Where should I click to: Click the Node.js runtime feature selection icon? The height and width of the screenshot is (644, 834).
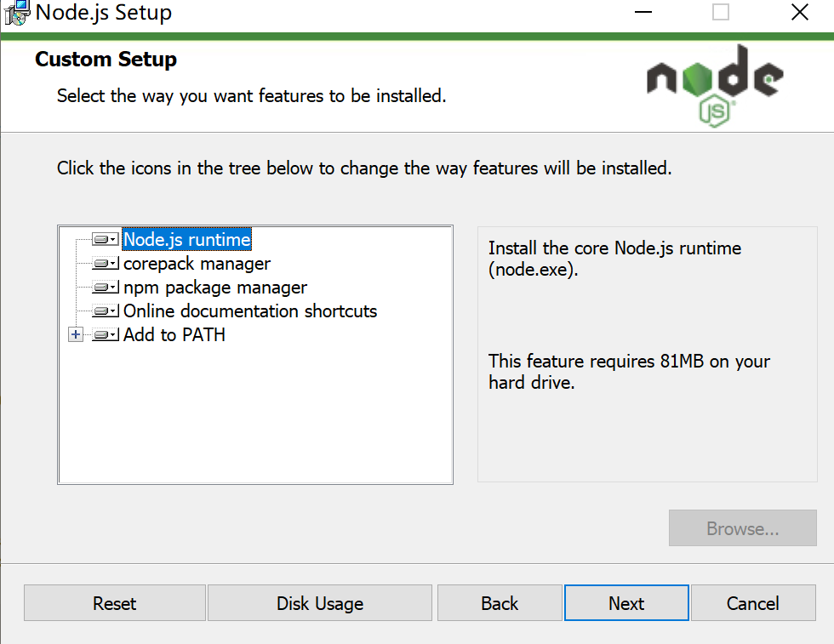click(x=102, y=239)
